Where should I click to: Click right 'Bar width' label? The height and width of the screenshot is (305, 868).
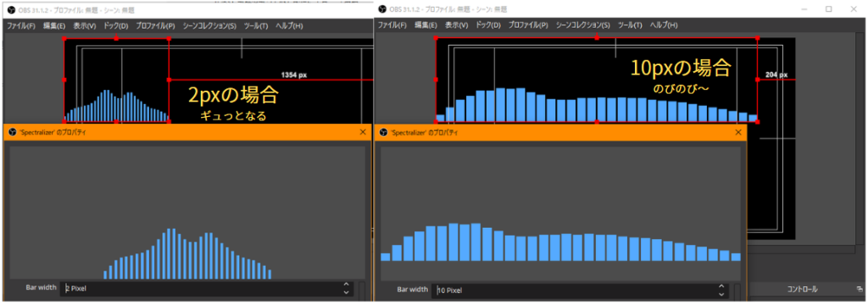point(413,290)
